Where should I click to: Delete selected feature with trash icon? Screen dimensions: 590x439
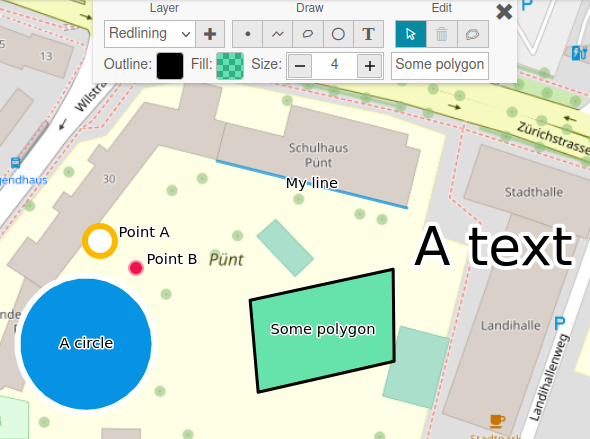tap(442, 34)
